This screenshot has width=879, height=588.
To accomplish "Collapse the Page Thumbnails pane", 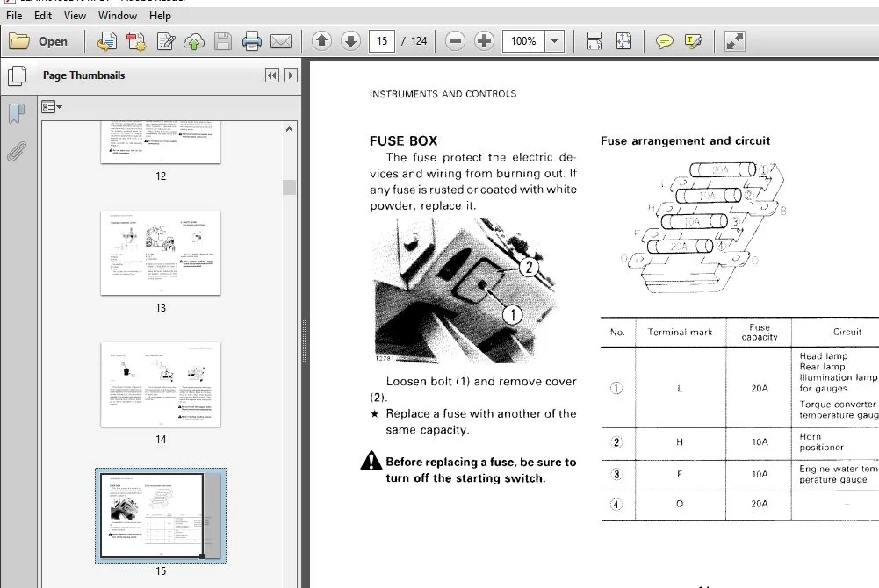I will pyautogui.click(x=272, y=75).
